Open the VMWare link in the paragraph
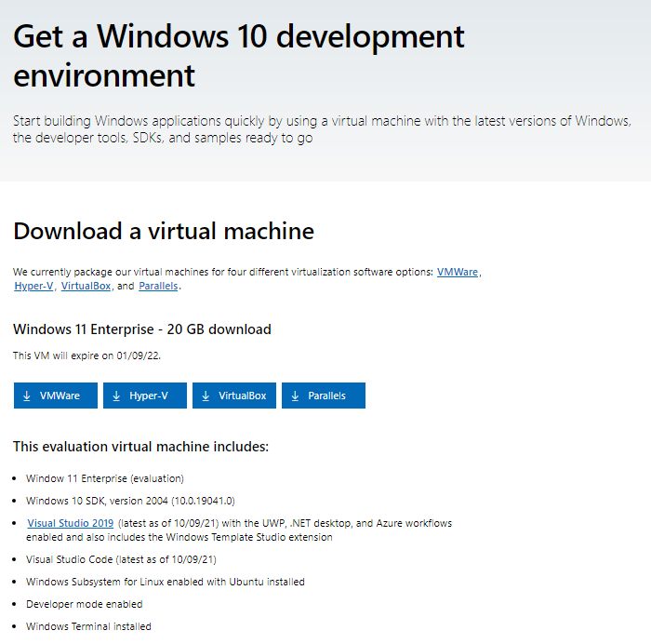651x644 pixels. click(458, 272)
